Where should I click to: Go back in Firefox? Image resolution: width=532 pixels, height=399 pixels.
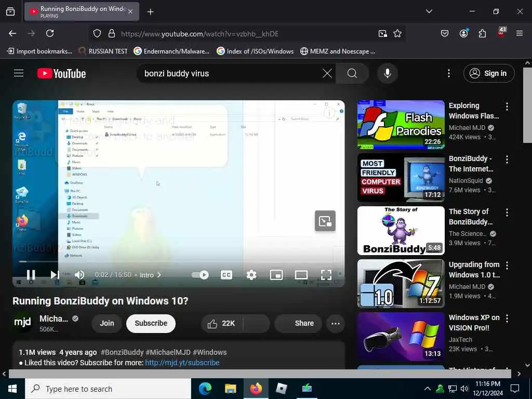pyautogui.click(x=12, y=33)
